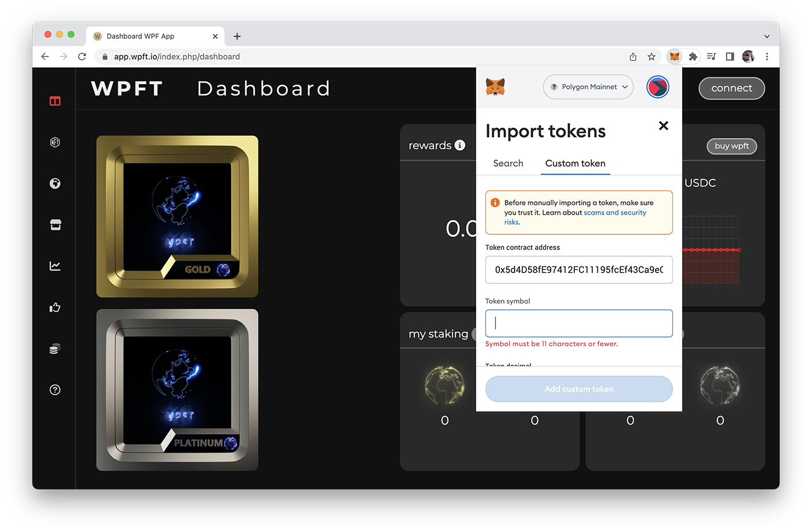
Task: Click the 'Token contract address' label
Action: pos(522,248)
